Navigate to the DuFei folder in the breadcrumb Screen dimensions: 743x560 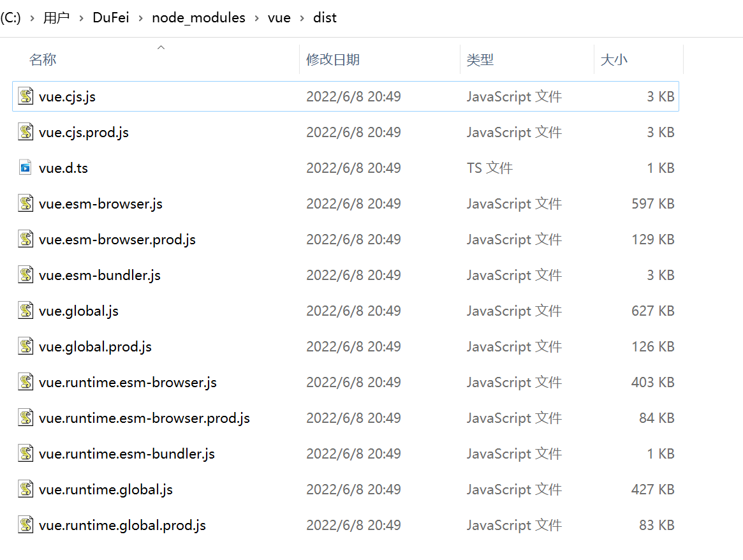pyautogui.click(x=111, y=18)
